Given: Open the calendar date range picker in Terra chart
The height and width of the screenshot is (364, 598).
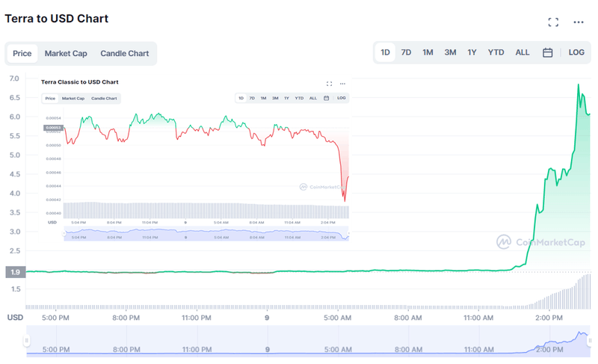Looking at the screenshot, I should [547, 52].
